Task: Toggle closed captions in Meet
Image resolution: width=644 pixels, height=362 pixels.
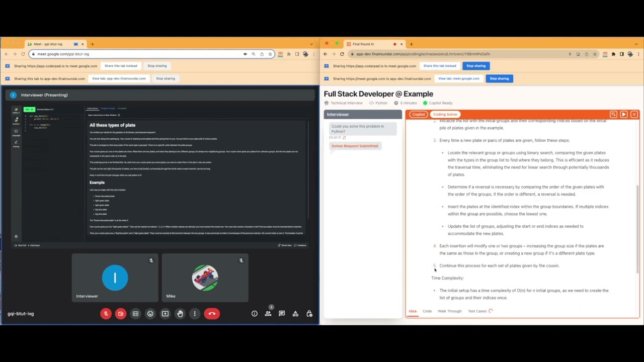Action: 135,314
